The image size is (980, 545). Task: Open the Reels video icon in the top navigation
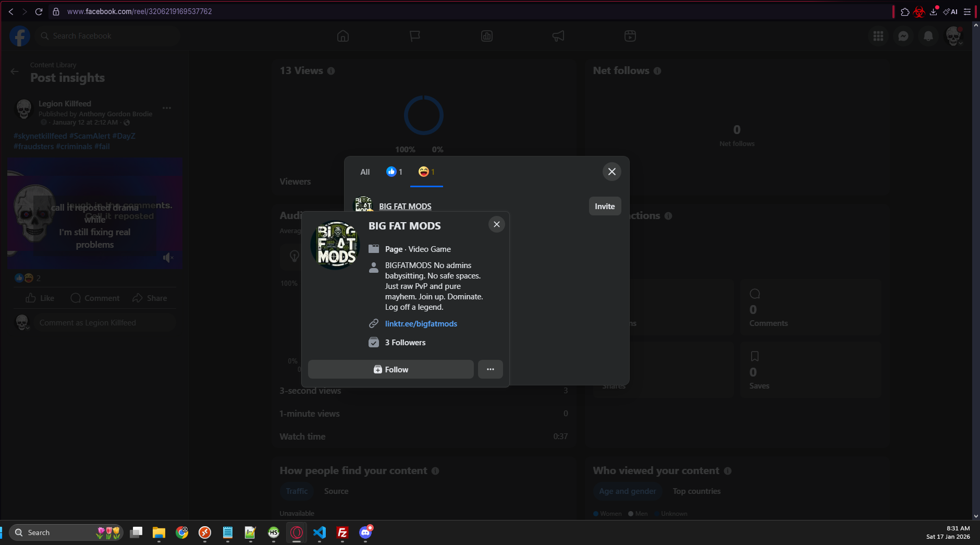(630, 36)
